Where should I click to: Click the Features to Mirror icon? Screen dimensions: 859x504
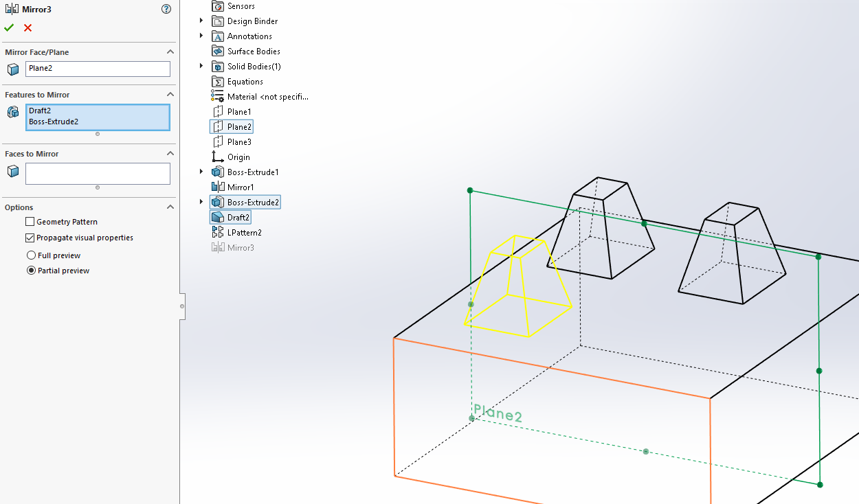click(13, 112)
